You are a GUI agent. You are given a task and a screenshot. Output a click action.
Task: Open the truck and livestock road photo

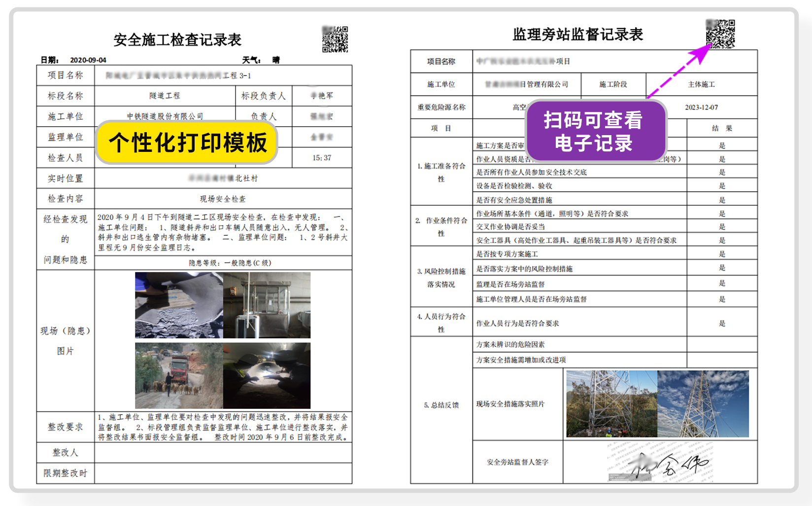179,376
